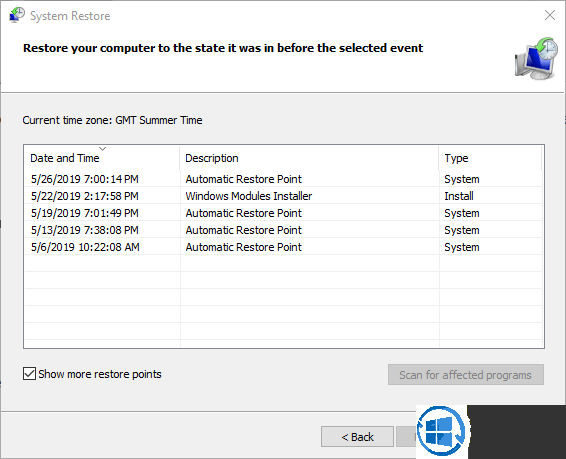This screenshot has width=566, height=459.
Task: Click the Show more restore points label
Action: (x=100, y=374)
